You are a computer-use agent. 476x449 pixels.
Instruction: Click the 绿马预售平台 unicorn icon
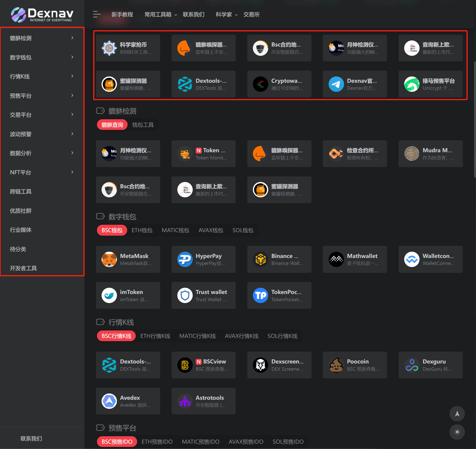[x=412, y=84]
